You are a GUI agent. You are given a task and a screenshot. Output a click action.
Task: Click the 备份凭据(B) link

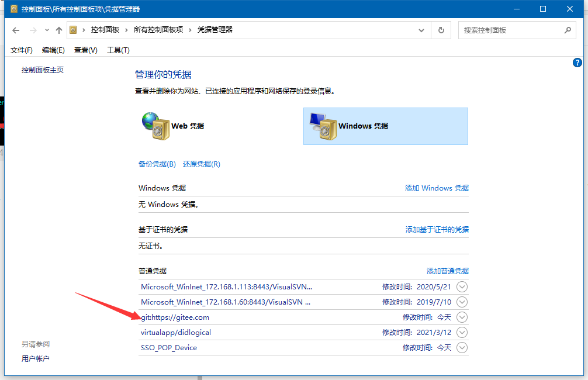tap(156, 164)
